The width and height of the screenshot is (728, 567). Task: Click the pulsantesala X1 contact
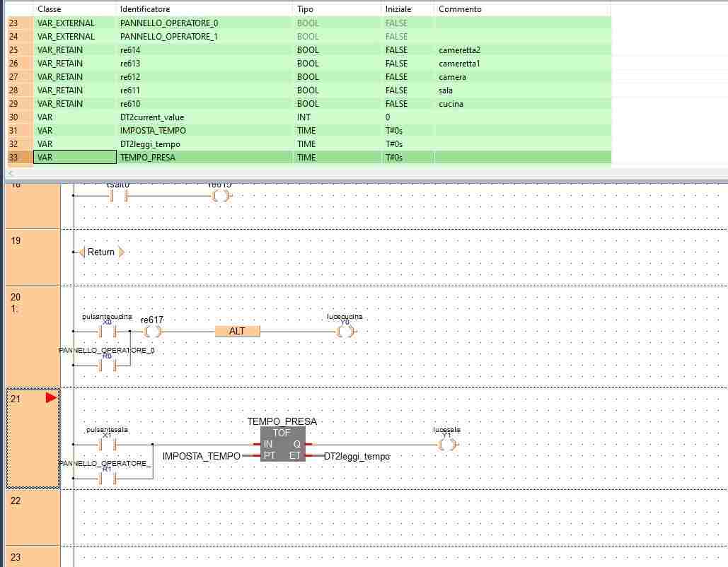(x=108, y=445)
